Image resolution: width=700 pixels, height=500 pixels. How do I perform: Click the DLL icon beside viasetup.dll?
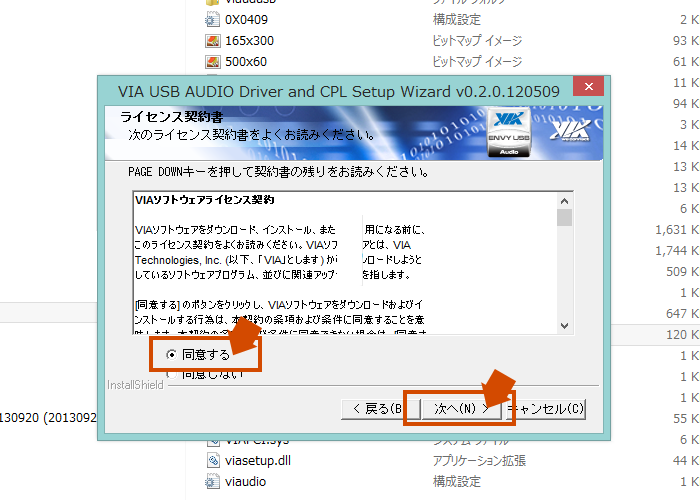(x=213, y=460)
